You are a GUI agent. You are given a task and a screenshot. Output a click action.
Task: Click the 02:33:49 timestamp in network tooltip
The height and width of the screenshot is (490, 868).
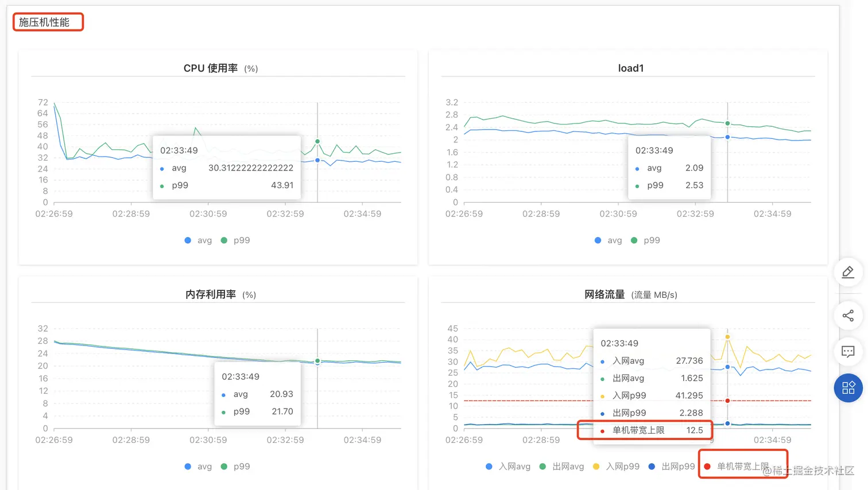(x=619, y=343)
